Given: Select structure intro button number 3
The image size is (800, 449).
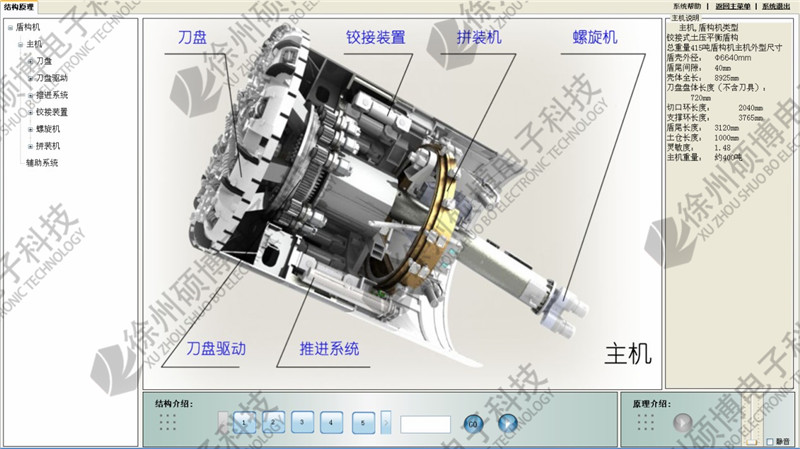Looking at the screenshot, I should coord(301,423).
